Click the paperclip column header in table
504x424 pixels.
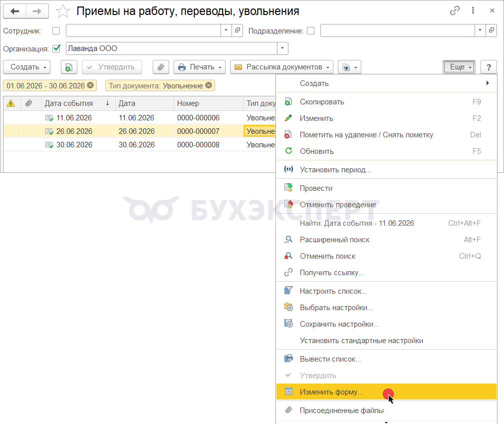[x=29, y=103]
